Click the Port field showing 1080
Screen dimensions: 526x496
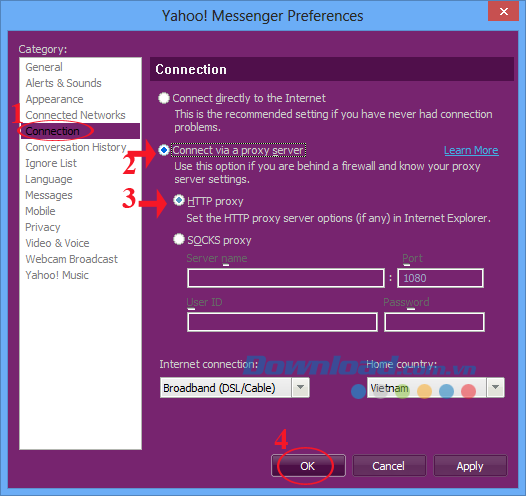(x=440, y=278)
